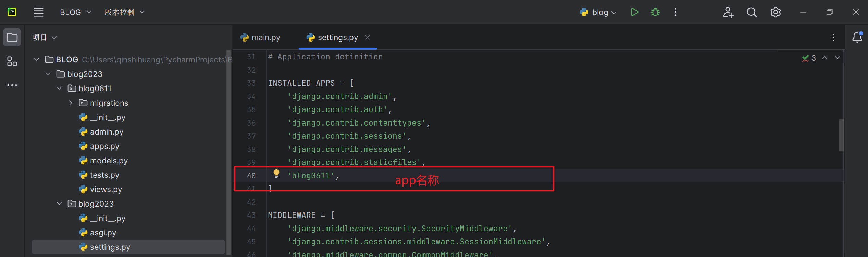
Task: Select __init__.py under inner blog2023
Action: [x=102, y=218]
